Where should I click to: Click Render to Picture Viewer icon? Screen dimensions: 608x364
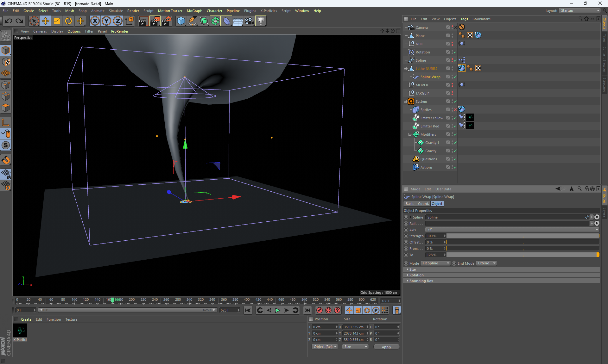[x=155, y=21]
